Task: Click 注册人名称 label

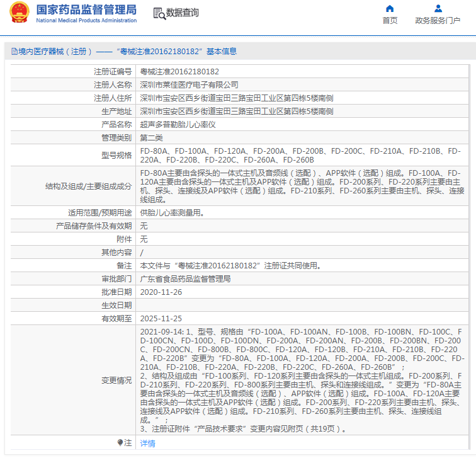Action: click(x=113, y=85)
